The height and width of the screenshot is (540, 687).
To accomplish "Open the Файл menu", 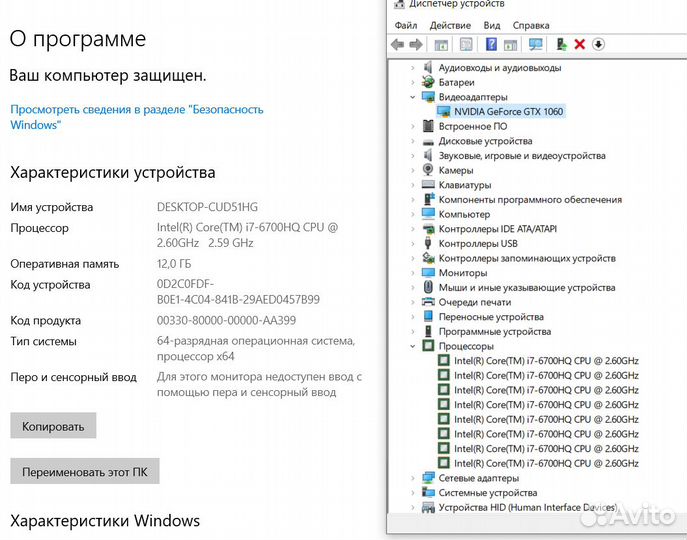I will tap(406, 25).
